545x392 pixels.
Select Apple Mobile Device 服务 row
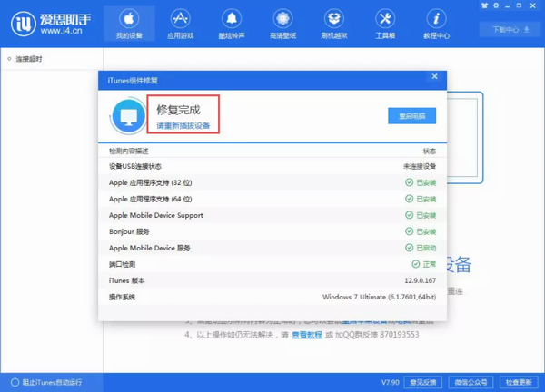(x=272, y=248)
